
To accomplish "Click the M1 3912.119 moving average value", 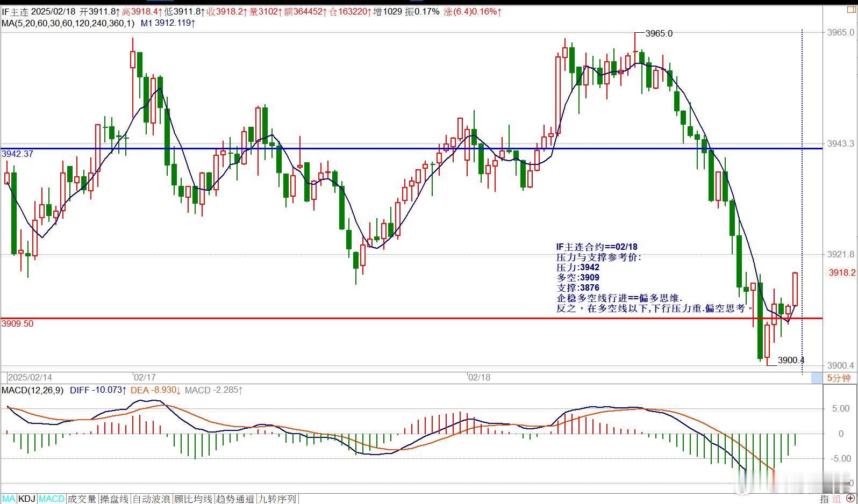I will (x=168, y=23).
